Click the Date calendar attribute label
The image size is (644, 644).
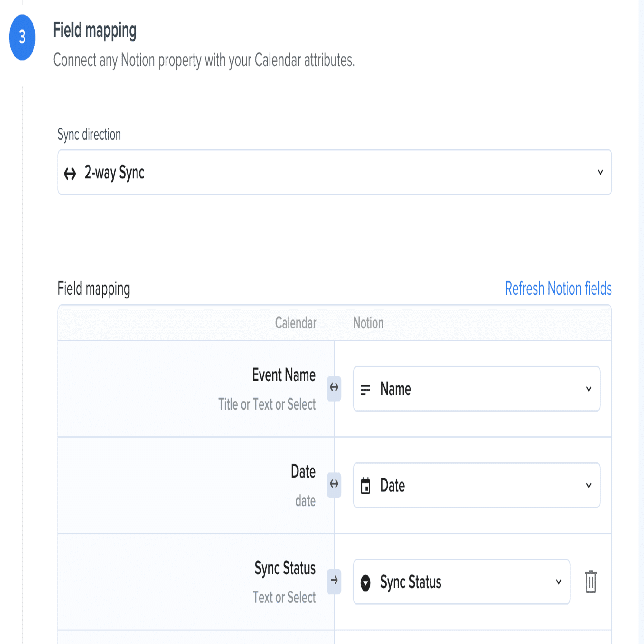[x=303, y=471]
